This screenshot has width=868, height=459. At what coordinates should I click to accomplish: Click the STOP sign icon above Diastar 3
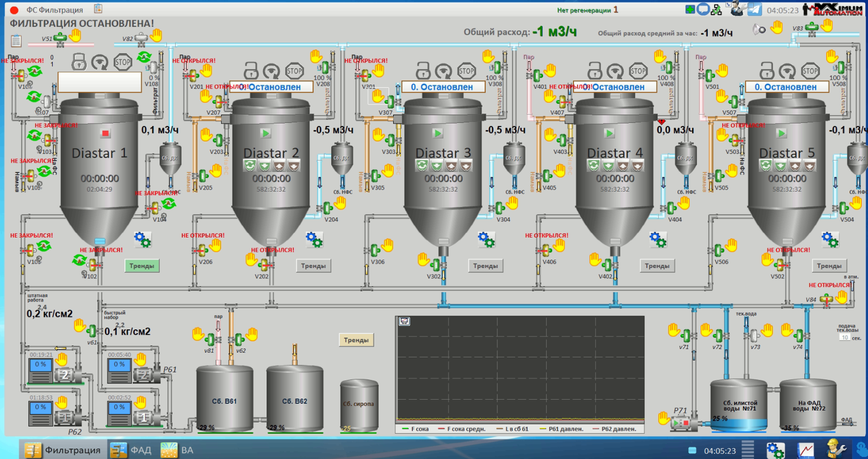(467, 70)
